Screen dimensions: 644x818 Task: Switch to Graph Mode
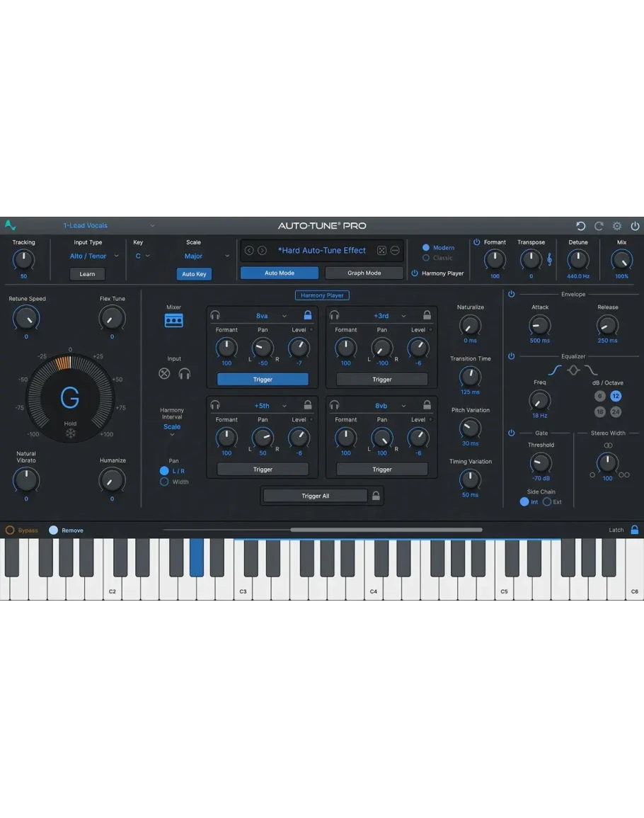click(364, 273)
